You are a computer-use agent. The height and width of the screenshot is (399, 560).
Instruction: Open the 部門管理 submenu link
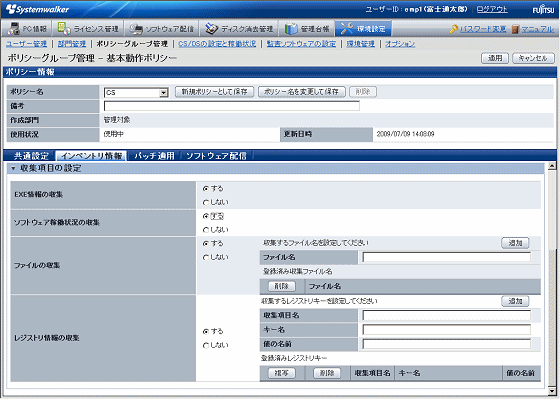tap(72, 44)
